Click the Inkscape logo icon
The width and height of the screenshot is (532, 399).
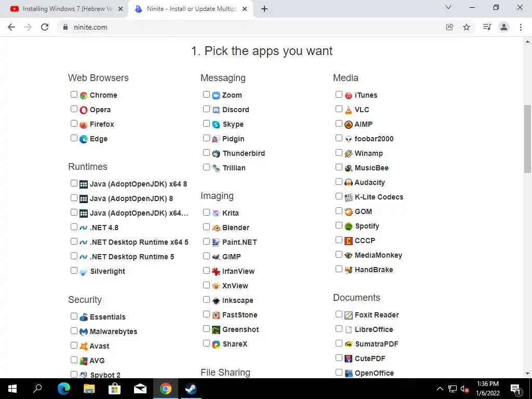click(216, 301)
